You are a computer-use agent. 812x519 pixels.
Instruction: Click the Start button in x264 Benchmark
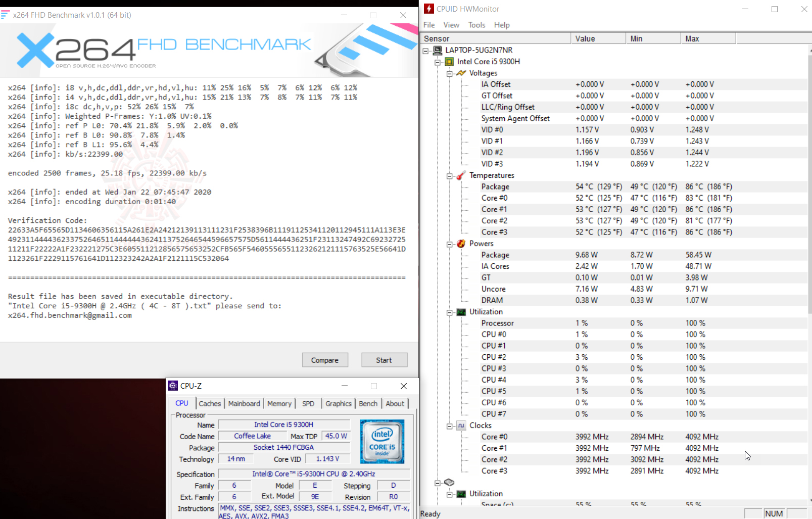pos(384,360)
